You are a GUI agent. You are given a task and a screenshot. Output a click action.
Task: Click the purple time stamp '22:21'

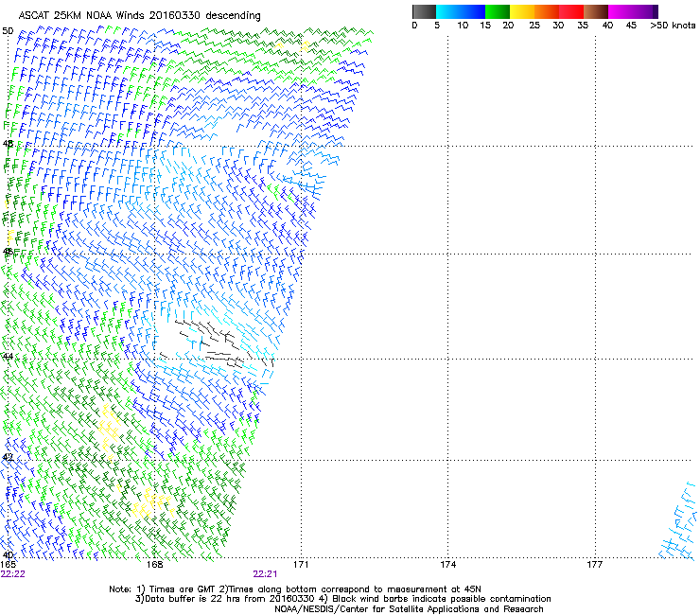pos(265,574)
